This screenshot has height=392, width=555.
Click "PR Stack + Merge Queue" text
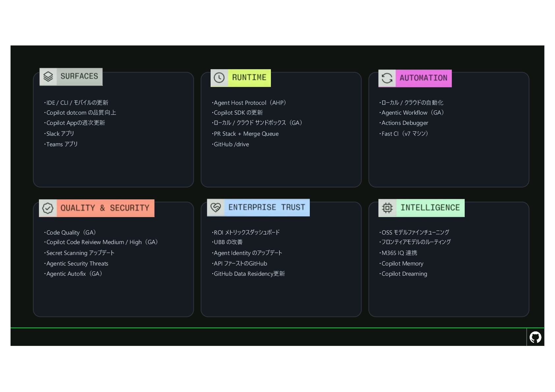[245, 134]
